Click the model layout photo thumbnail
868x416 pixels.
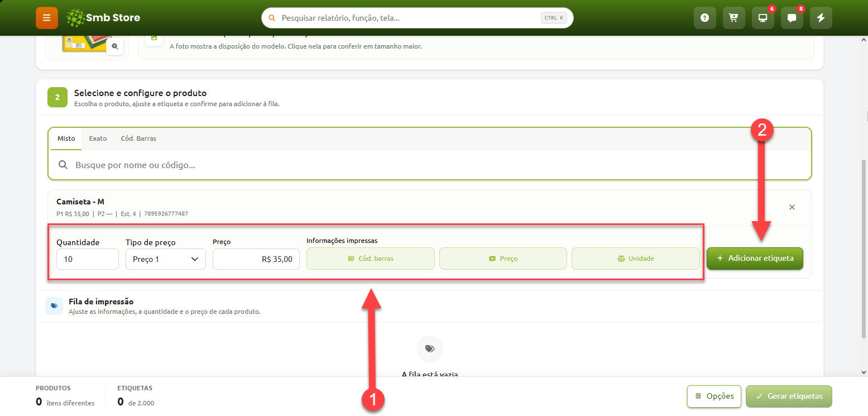click(x=84, y=44)
